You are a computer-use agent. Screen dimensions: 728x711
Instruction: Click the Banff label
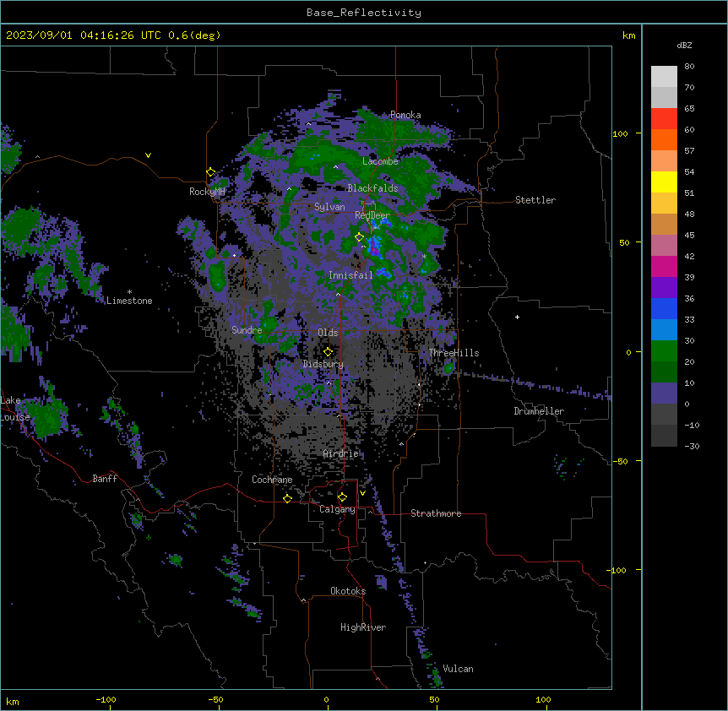coord(105,479)
